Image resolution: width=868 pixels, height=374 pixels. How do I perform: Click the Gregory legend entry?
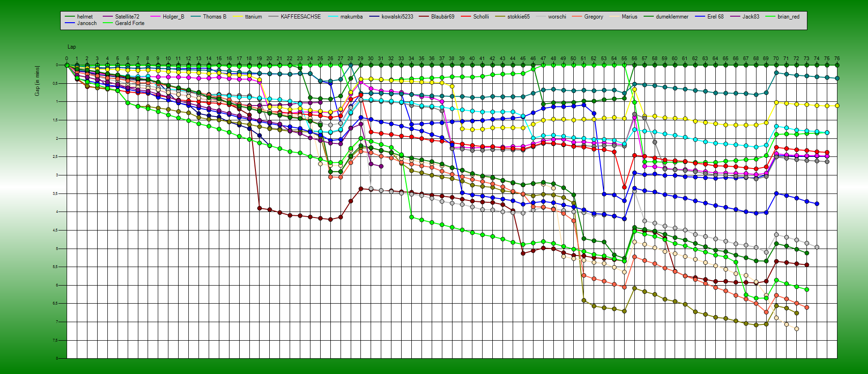pyautogui.click(x=593, y=17)
